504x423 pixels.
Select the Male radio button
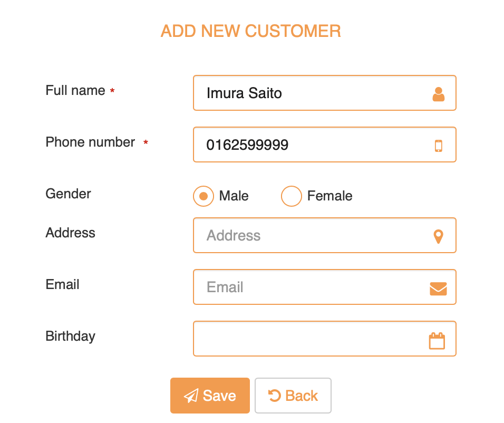[203, 196]
